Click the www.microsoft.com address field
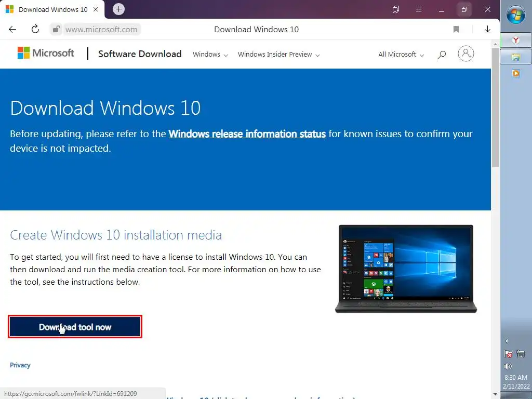Viewport: 532px width, 399px height. (x=101, y=30)
